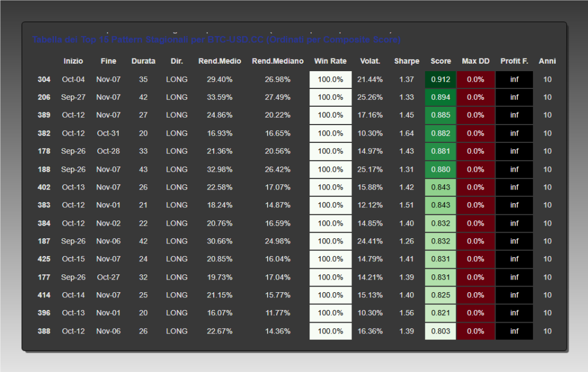The height and width of the screenshot is (372, 588).
Task: Click the Score column header
Action: 440,61
